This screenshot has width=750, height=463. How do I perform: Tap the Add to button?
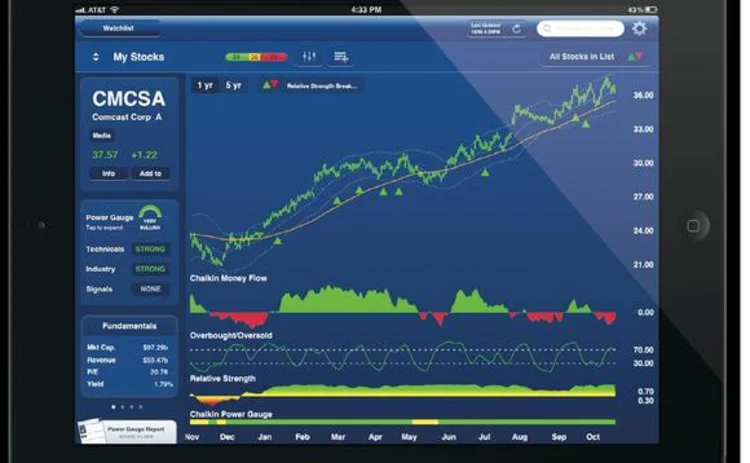click(x=150, y=173)
